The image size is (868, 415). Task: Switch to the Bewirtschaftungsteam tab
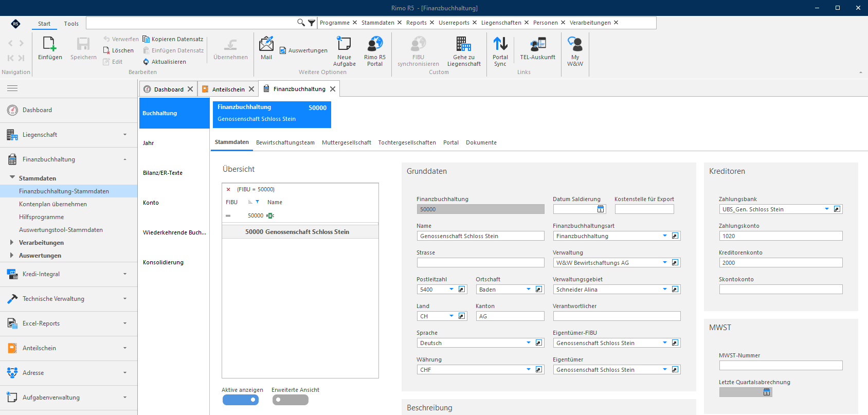[x=285, y=142]
